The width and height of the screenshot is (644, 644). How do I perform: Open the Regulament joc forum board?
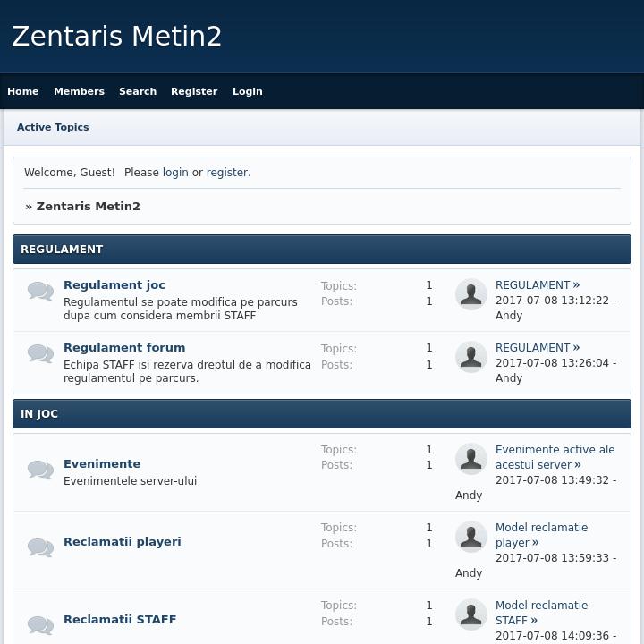pyautogui.click(x=114, y=285)
